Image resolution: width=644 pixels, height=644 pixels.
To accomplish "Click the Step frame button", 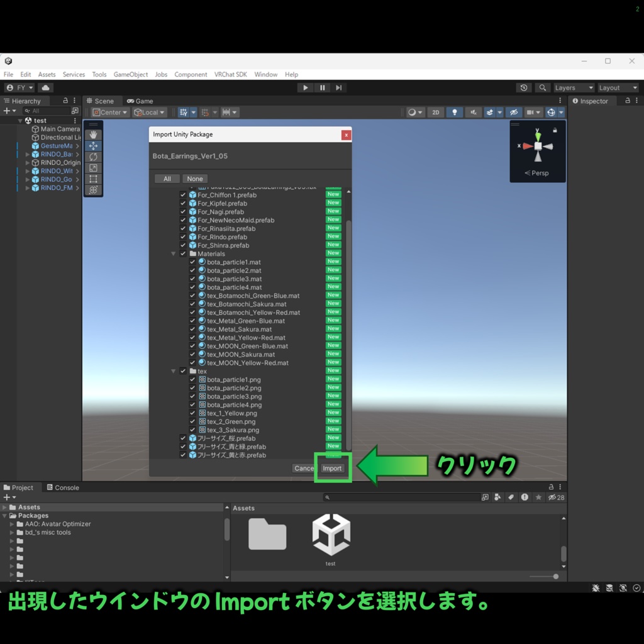I will (339, 87).
